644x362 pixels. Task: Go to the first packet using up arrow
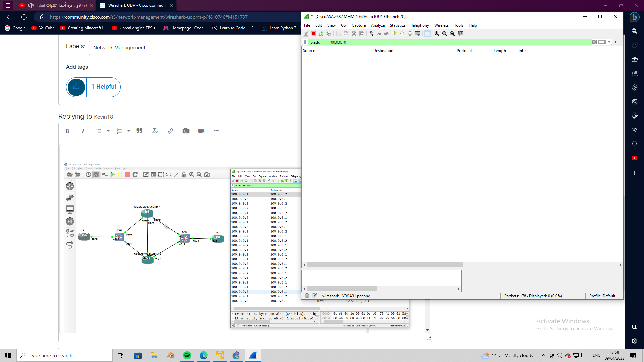pos(402,34)
